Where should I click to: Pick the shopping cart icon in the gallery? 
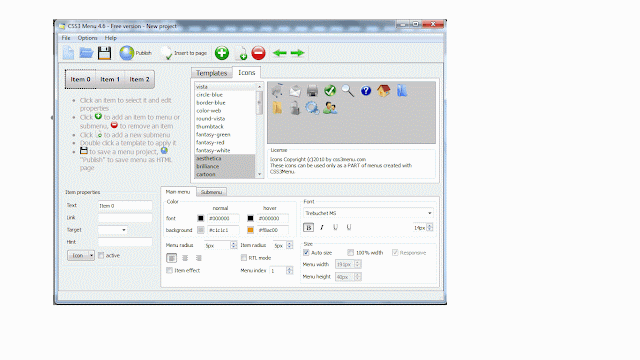click(x=277, y=90)
